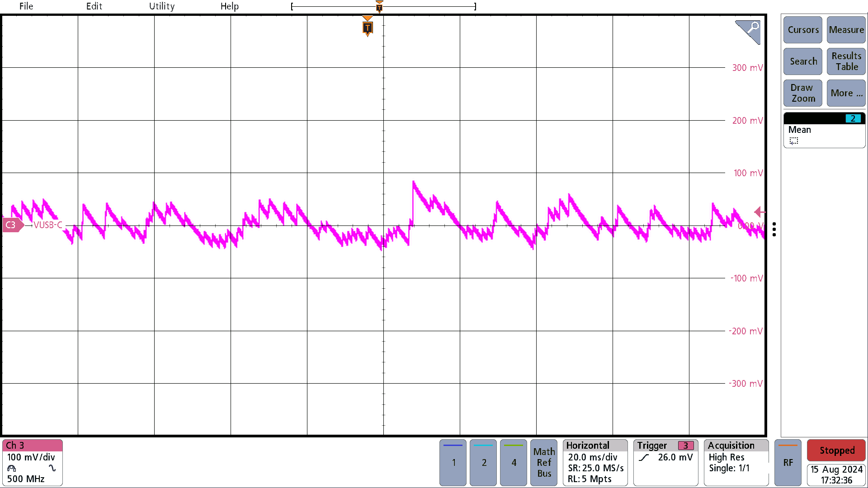Click the rising edge trigger slope icon
The height and width of the screenshot is (488, 868).
pos(644,457)
